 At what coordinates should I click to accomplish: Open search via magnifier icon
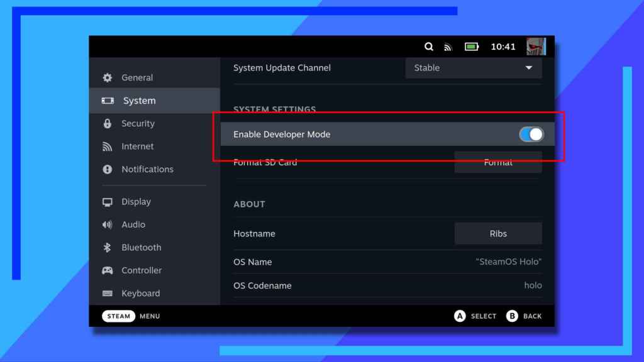click(x=429, y=47)
